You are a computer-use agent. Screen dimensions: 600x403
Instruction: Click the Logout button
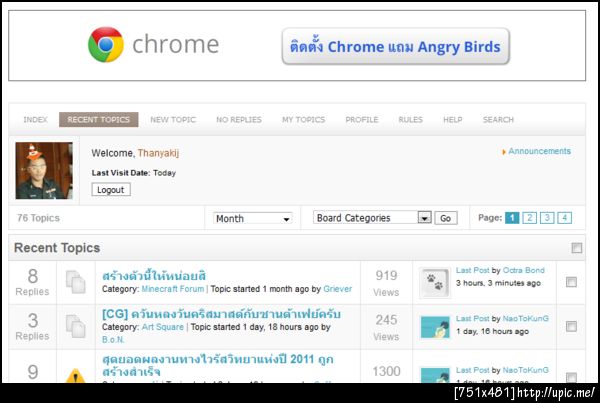111,190
